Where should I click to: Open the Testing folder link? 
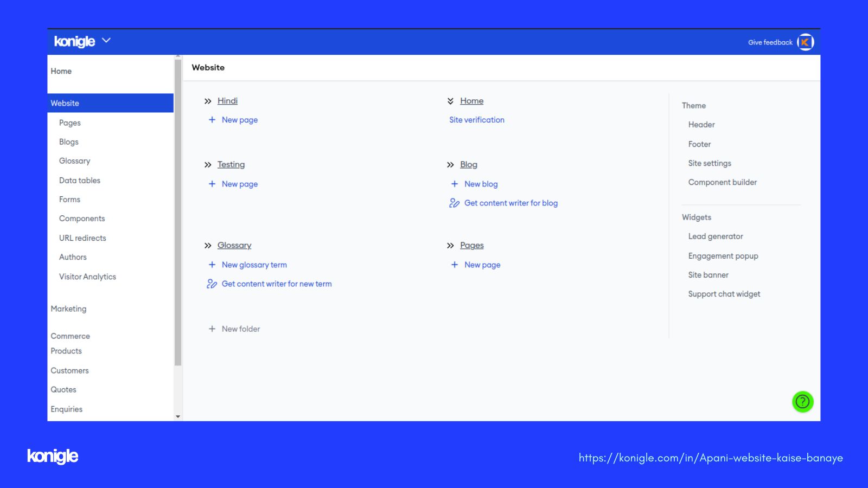coord(231,164)
